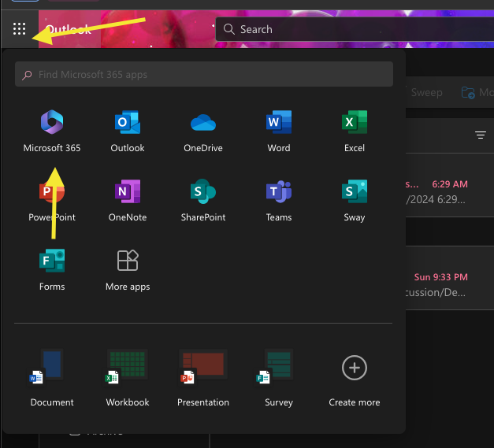This screenshot has width=494, height=448.
Task: Click the Create more plus button
Action: pyautogui.click(x=355, y=368)
